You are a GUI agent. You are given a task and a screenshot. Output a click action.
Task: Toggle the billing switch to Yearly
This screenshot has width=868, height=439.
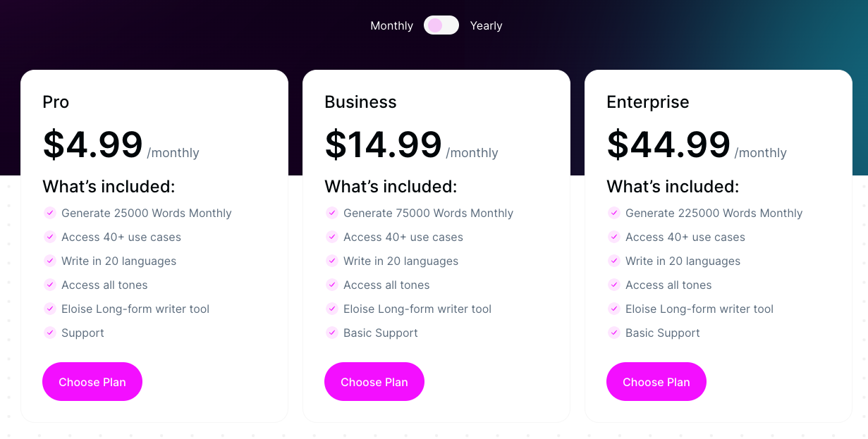coord(441,25)
